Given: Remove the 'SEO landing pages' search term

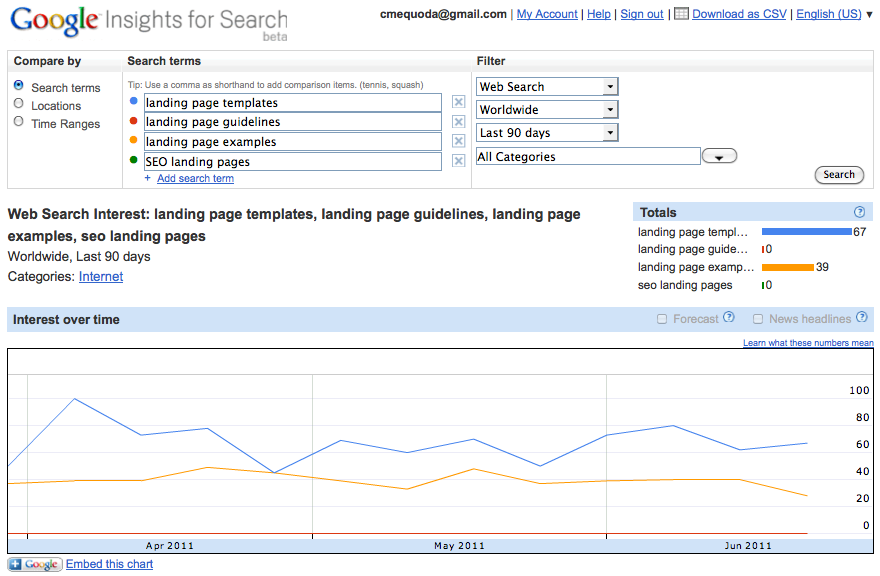Looking at the screenshot, I should (x=459, y=161).
